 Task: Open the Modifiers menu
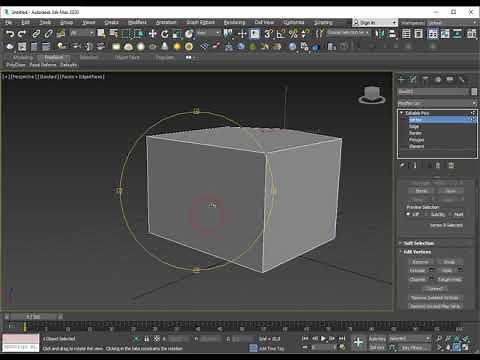pos(137,22)
